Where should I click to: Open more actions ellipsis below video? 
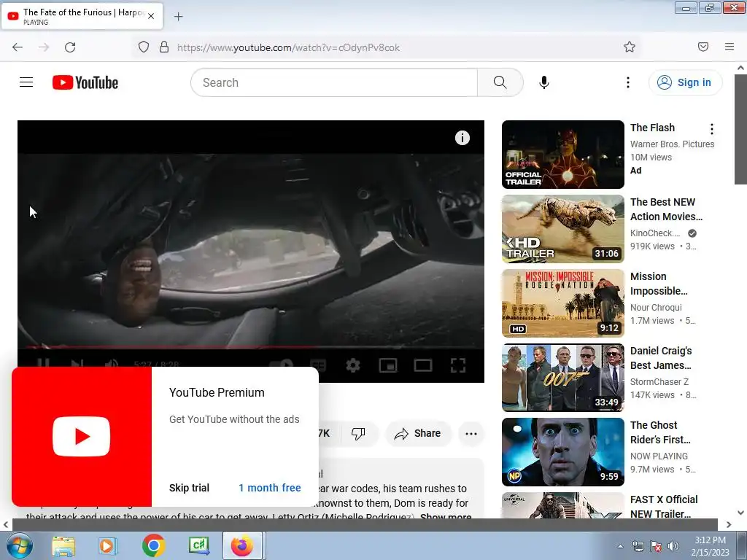tap(471, 433)
